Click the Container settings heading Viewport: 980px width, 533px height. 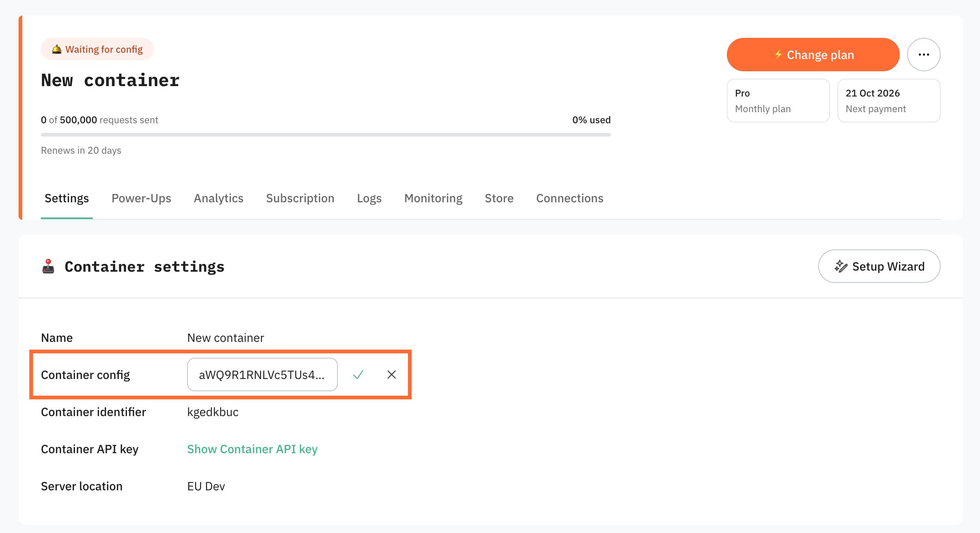[x=144, y=266]
